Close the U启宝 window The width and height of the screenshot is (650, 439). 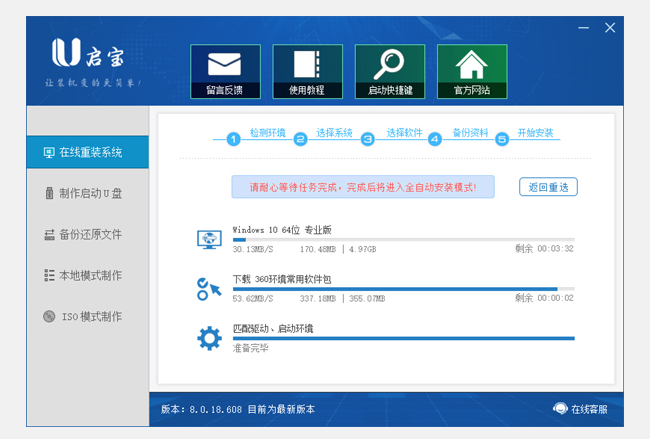pyautogui.click(x=610, y=28)
